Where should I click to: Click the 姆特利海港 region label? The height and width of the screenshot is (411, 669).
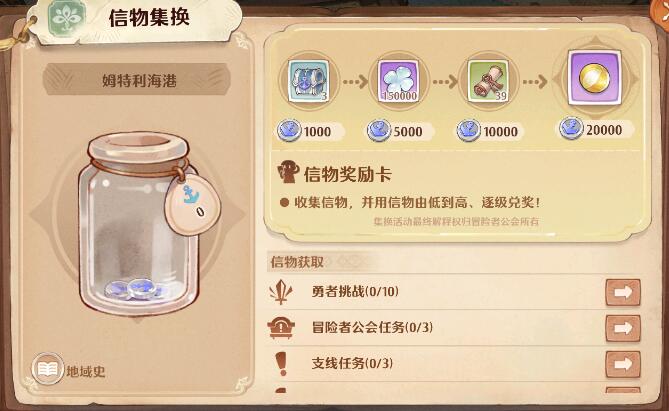[x=137, y=80]
